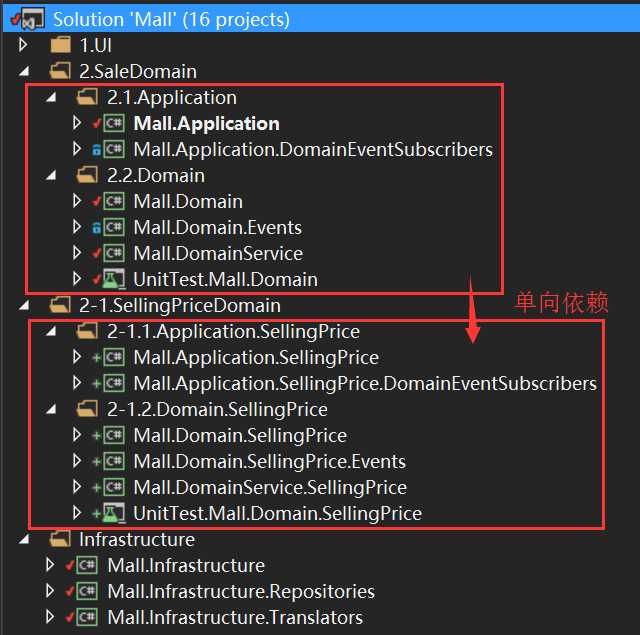Click C# icon of Mall.Domain.SellingPrice

click(114, 435)
